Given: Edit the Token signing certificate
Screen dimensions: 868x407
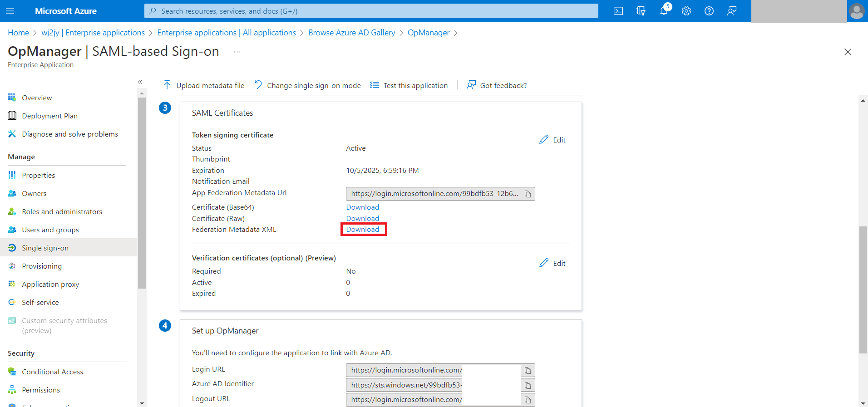Looking at the screenshot, I should point(552,140).
